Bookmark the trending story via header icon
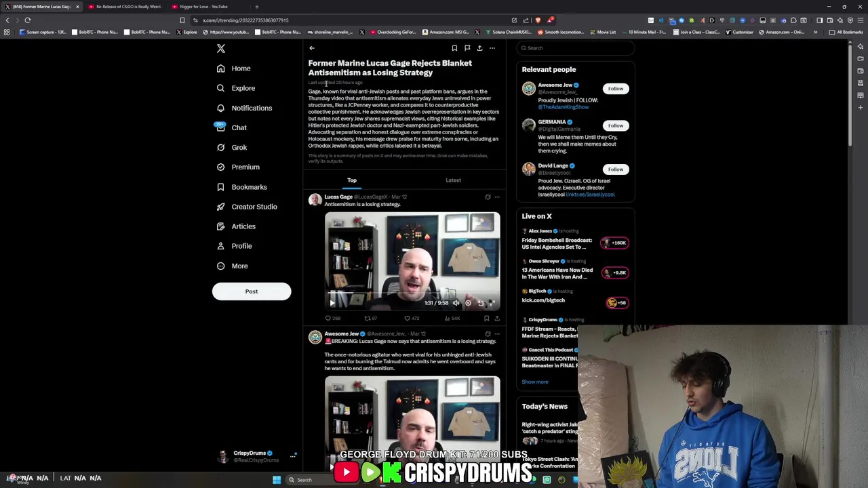This screenshot has width=868, height=488. coord(454,48)
